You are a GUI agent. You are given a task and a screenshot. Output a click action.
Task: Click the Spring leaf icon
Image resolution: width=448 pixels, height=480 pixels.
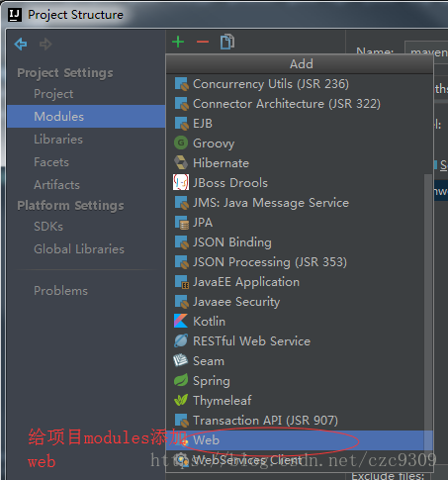pos(181,380)
